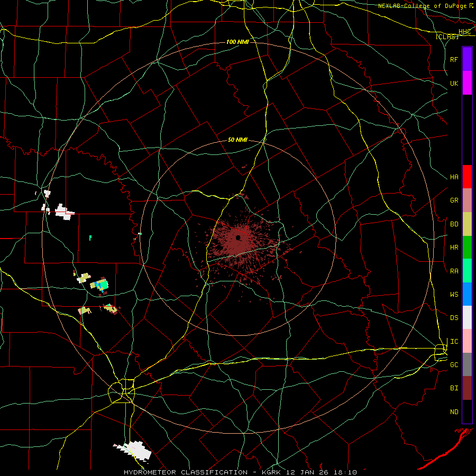The height and width of the screenshot is (476, 476).
Task: Click the [CLAS] units label
Action: (447, 36)
